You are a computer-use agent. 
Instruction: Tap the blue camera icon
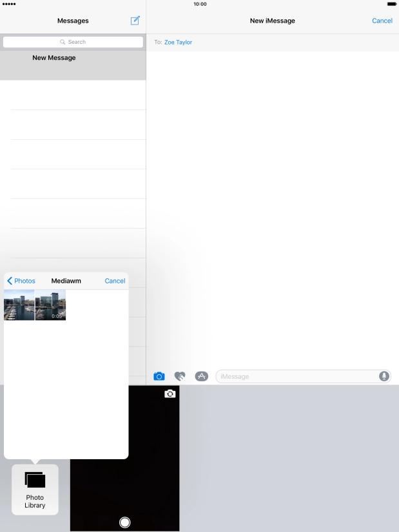click(159, 376)
